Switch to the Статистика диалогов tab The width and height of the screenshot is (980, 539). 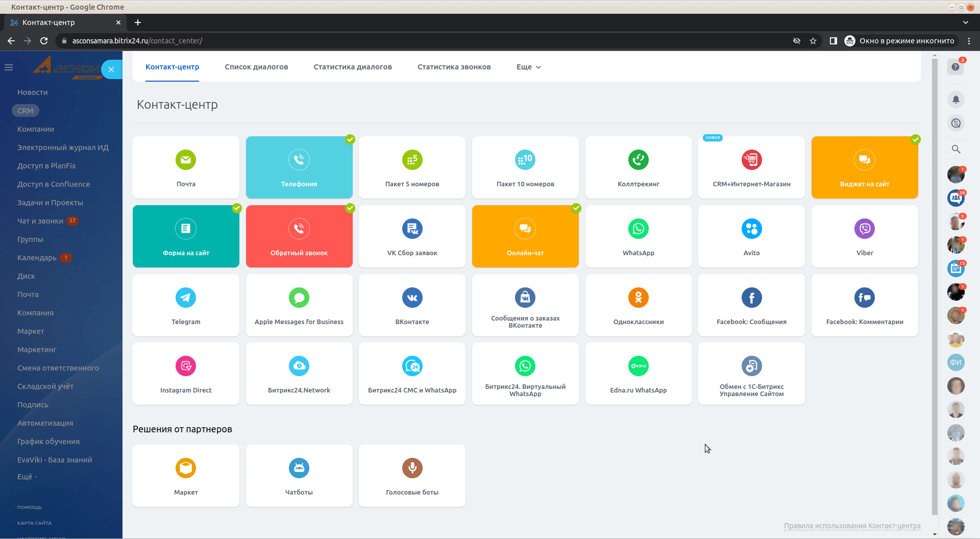coord(353,67)
